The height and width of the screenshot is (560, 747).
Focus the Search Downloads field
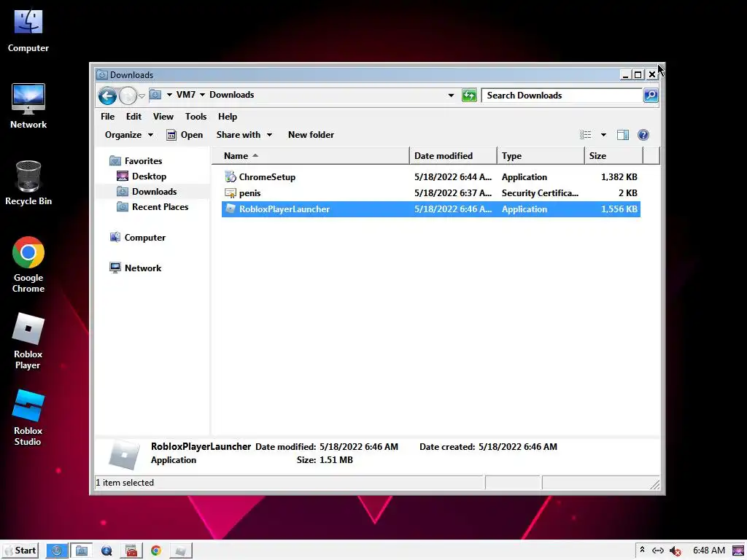click(x=562, y=96)
